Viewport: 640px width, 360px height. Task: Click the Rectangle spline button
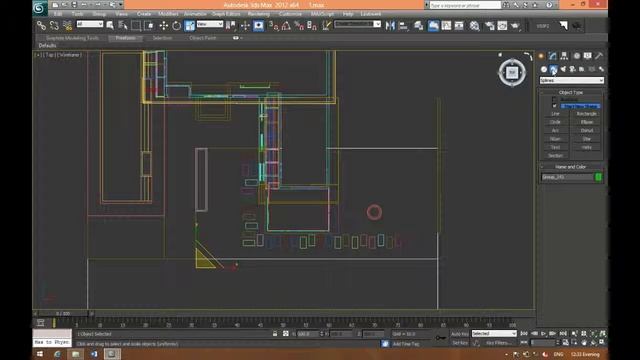(587, 114)
